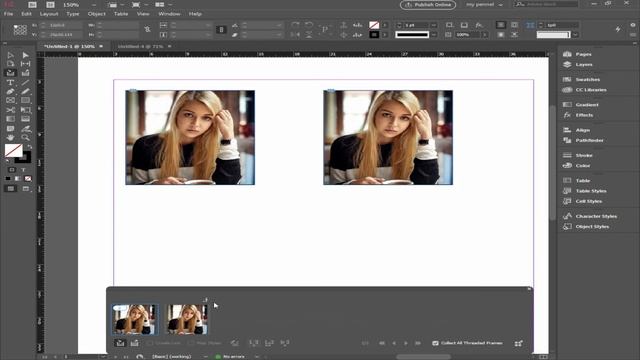Select the Type tool
The width and height of the screenshot is (640, 360).
pyautogui.click(x=11, y=82)
